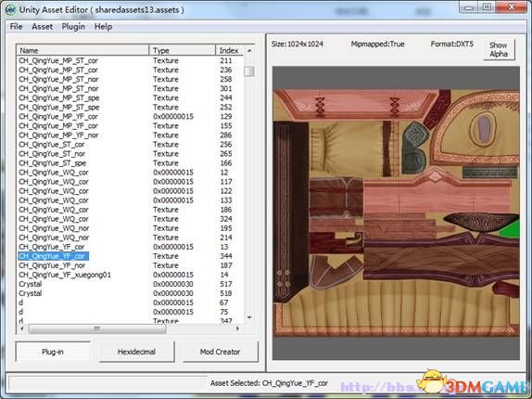Select the CH_QingYue_ST_spe row
Screen dimensions: 532x399
pos(130,163)
